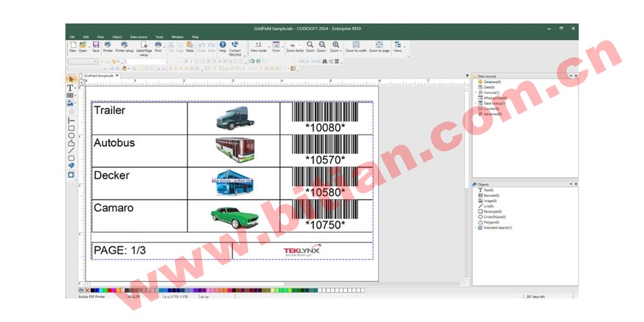Select the Image tool in left toolbox
This screenshot has height=322, width=644.
click(x=70, y=103)
